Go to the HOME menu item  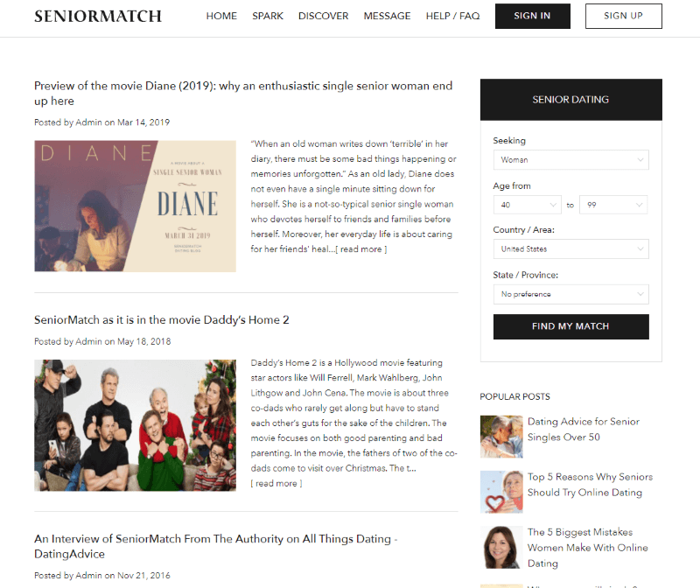(221, 16)
